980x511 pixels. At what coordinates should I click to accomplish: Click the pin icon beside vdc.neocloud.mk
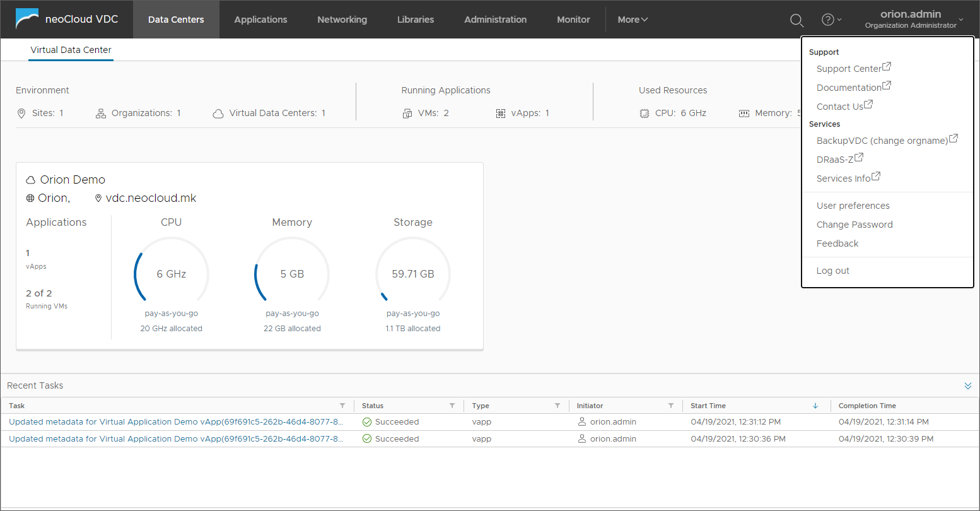click(98, 198)
